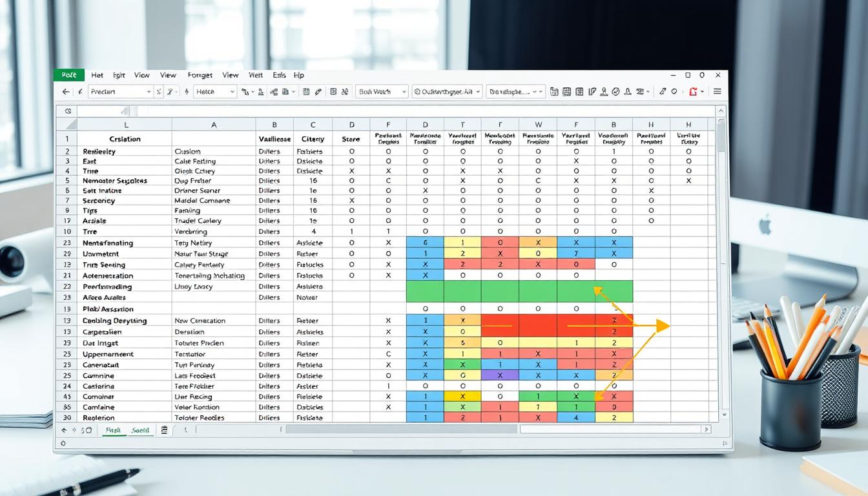Viewport: 868px width, 496px height.
Task: Select row header 17
Action: (67, 221)
